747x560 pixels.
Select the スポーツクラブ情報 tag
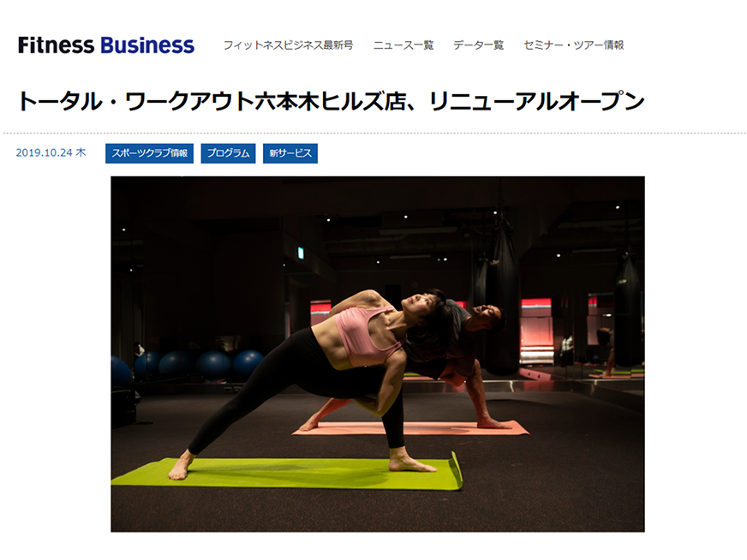(150, 153)
